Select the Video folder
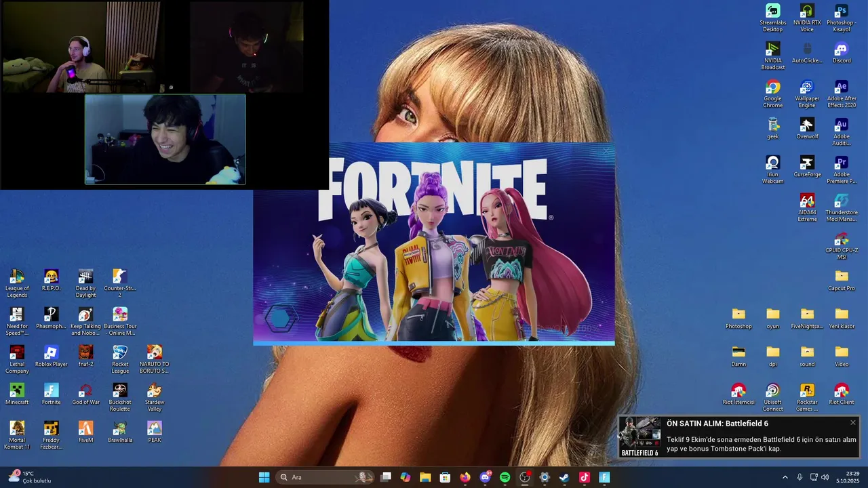This screenshot has width=868, height=488. 842,357
